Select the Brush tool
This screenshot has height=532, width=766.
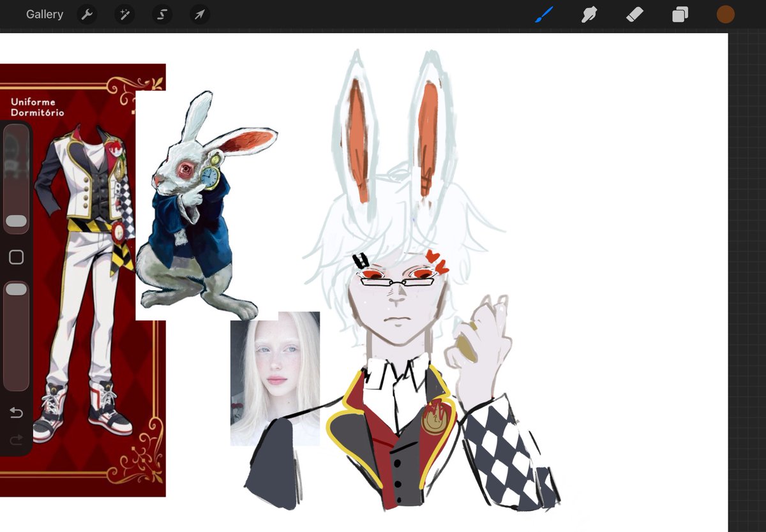[x=544, y=14]
